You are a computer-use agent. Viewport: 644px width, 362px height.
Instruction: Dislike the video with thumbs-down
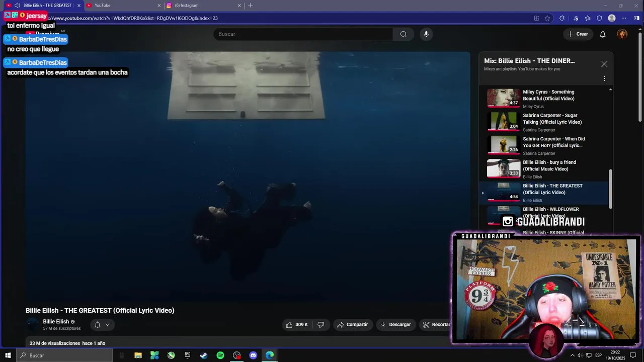321,325
